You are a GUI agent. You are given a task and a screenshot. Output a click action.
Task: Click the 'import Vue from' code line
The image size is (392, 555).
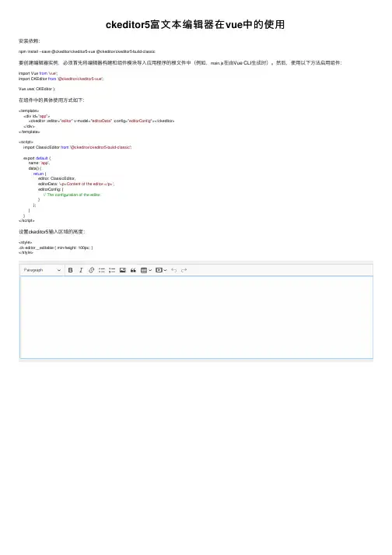click(x=38, y=73)
